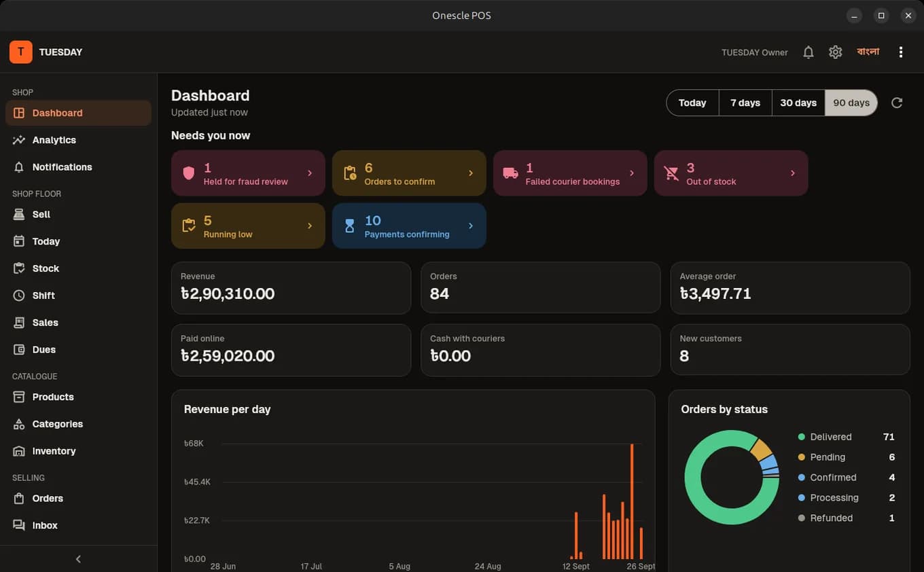Click the Inventory warehouse icon

coord(19,451)
